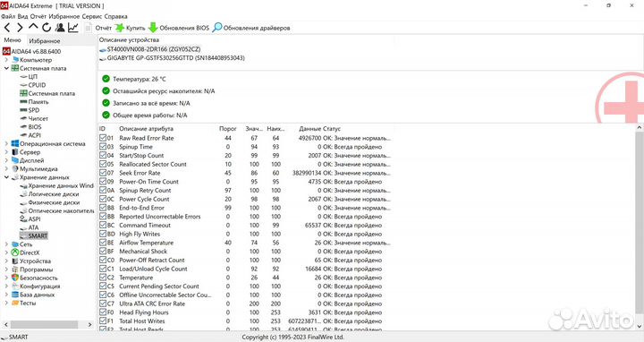The width and height of the screenshot is (644, 342).
Task: Expand the Сеть tree node
Action: click(6, 244)
